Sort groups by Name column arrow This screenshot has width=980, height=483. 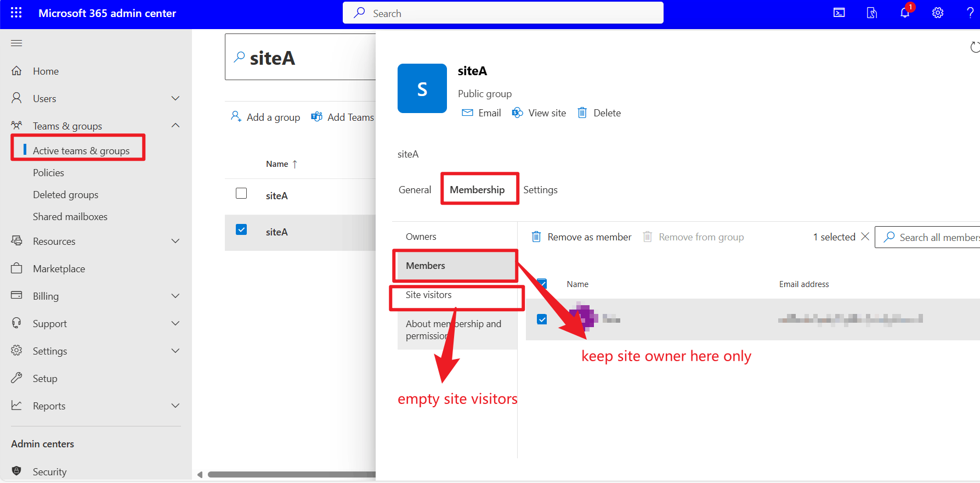pyautogui.click(x=294, y=164)
